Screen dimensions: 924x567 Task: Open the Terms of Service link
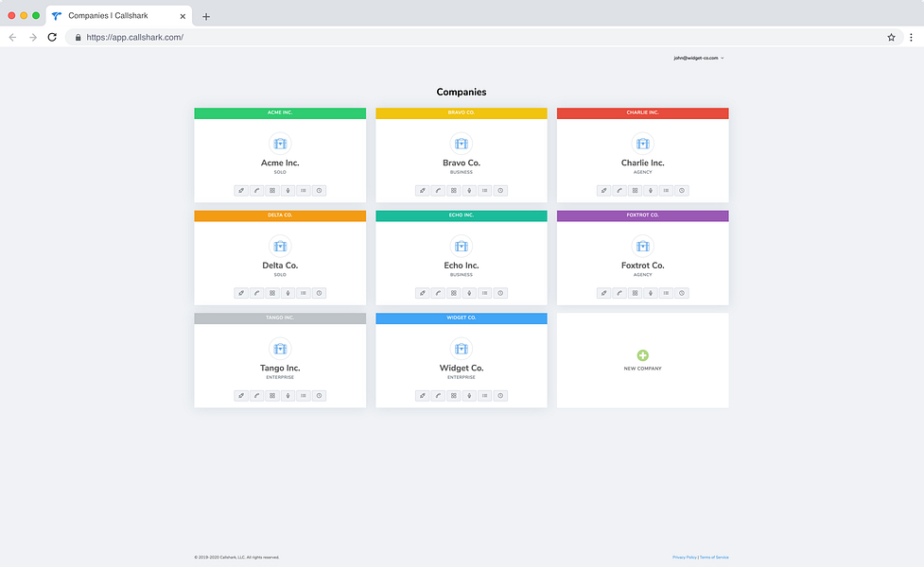pyautogui.click(x=714, y=557)
